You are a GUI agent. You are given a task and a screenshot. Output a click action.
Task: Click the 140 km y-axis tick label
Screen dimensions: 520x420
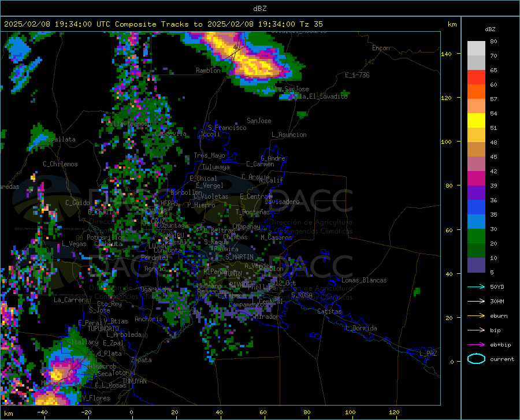tap(446, 54)
